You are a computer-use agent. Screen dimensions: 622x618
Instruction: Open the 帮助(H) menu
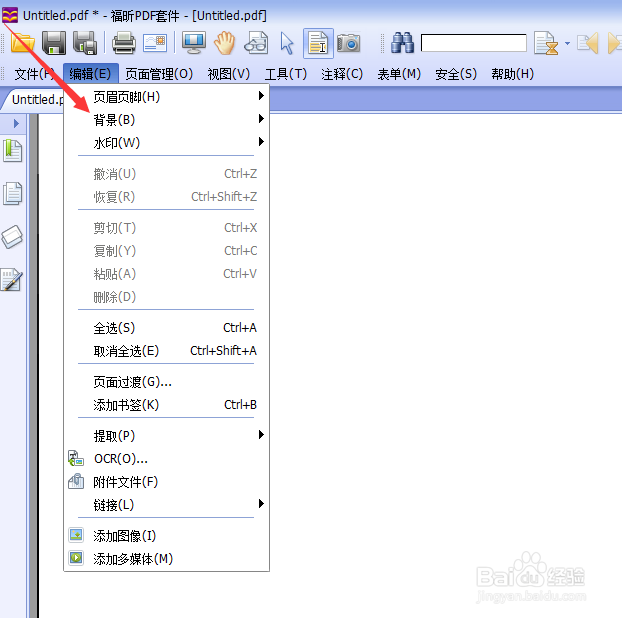513,74
